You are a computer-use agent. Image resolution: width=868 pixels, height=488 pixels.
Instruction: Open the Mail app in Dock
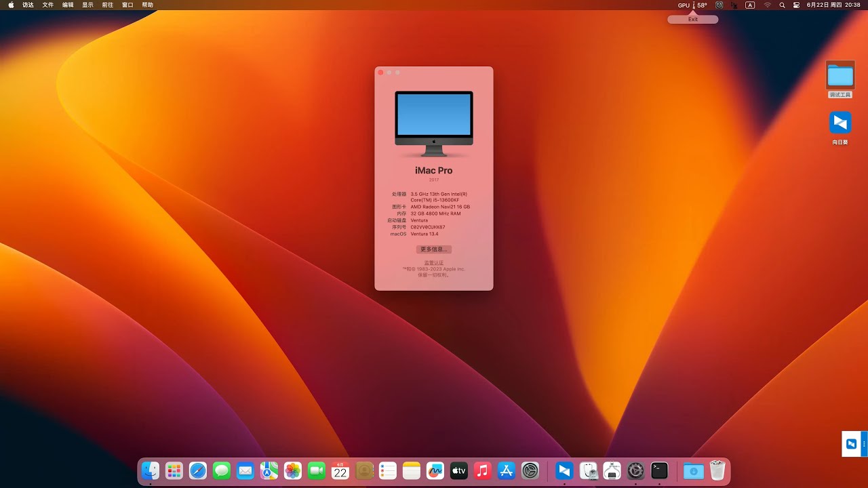tap(245, 470)
